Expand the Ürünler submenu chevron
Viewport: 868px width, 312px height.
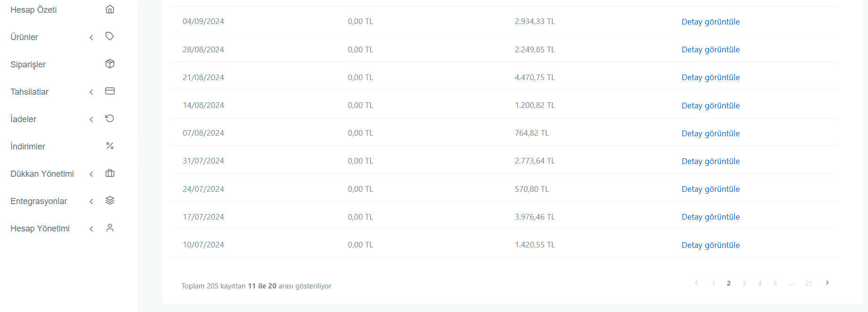[91, 37]
